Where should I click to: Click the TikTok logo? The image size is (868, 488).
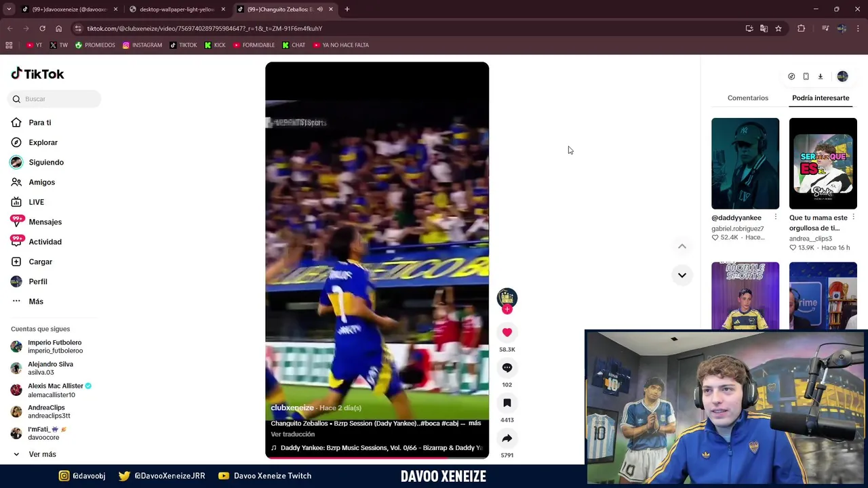(37, 74)
